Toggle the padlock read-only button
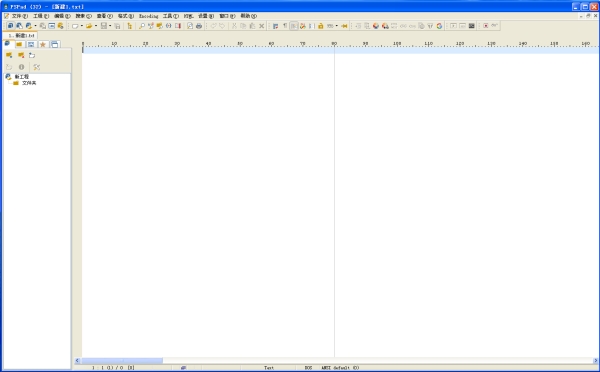Image resolution: width=600 pixels, height=372 pixels. tap(321, 26)
